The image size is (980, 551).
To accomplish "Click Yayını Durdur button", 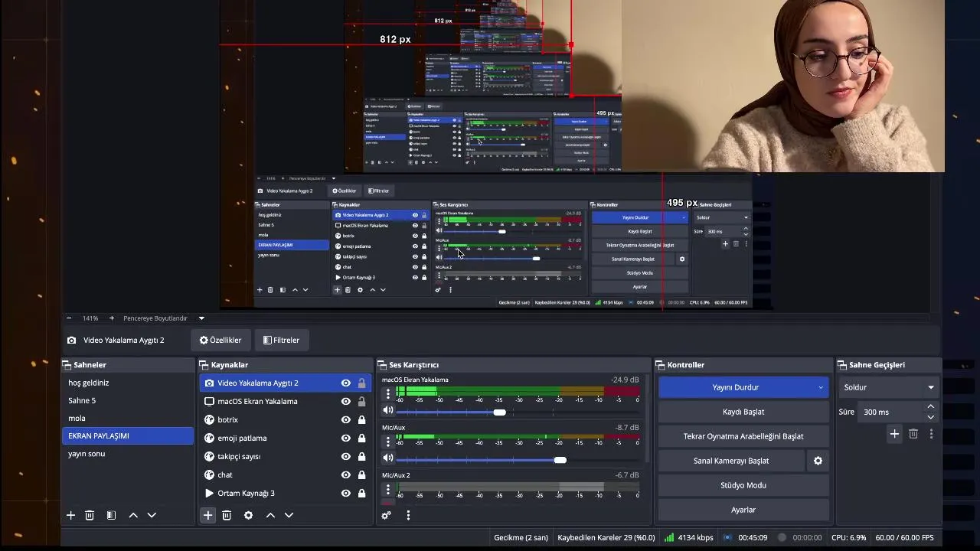I will [735, 387].
